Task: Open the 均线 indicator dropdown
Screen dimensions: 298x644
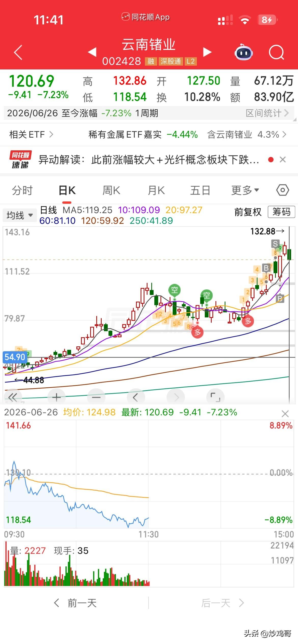Action: pyautogui.click(x=20, y=215)
